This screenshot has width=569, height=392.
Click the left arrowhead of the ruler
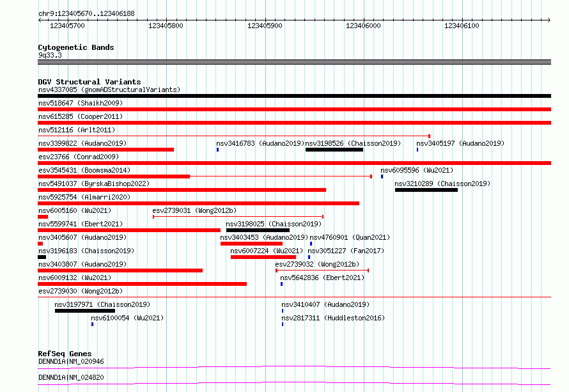coord(40,20)
